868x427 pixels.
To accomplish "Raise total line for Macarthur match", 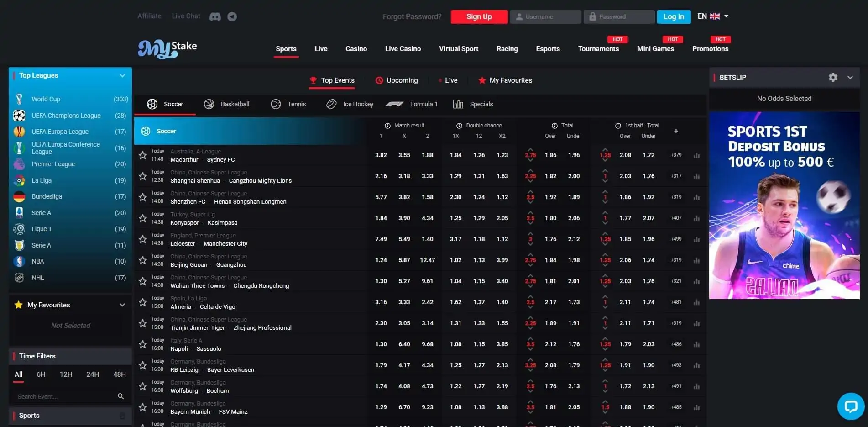I will click(530, 149).
